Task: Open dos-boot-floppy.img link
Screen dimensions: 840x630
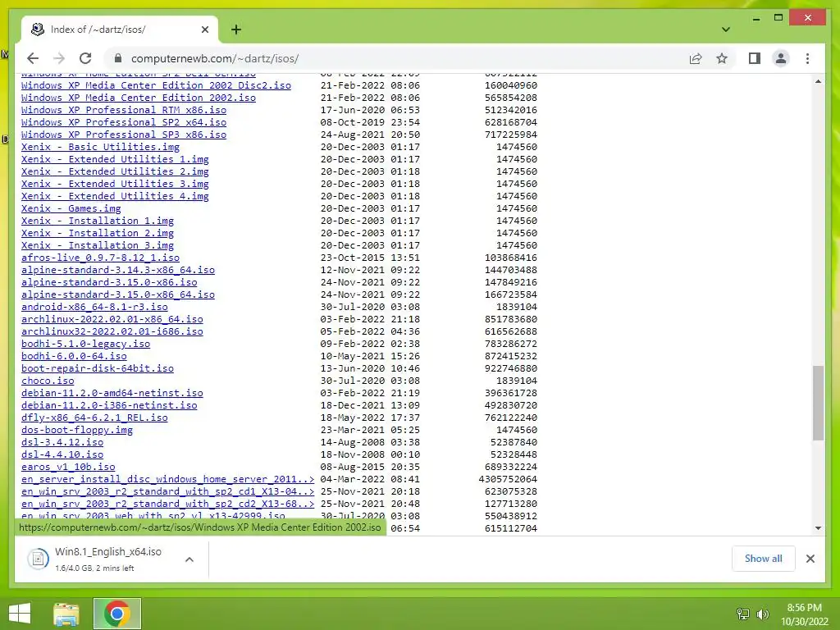Action: tap(76, 430)
